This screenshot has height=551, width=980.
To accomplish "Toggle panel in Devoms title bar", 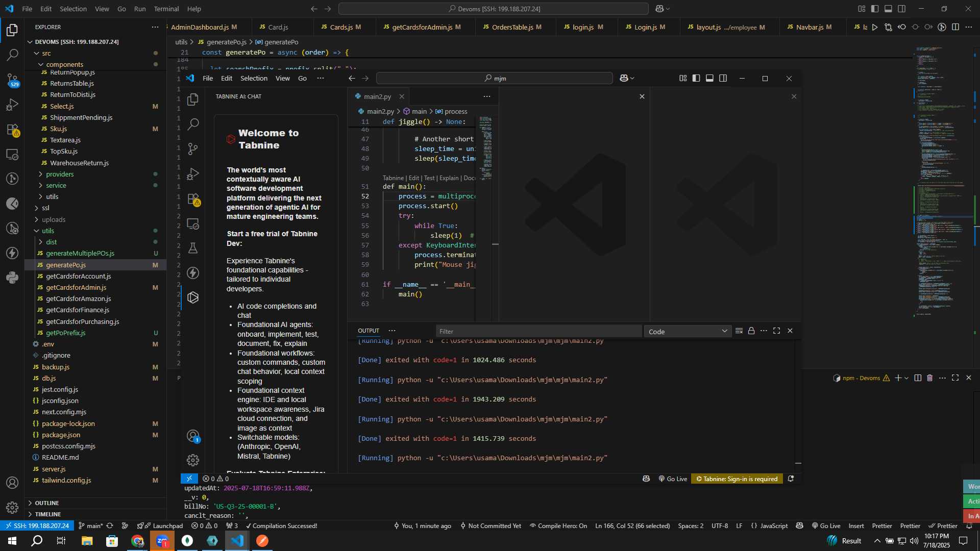I will tap(888, 9).
